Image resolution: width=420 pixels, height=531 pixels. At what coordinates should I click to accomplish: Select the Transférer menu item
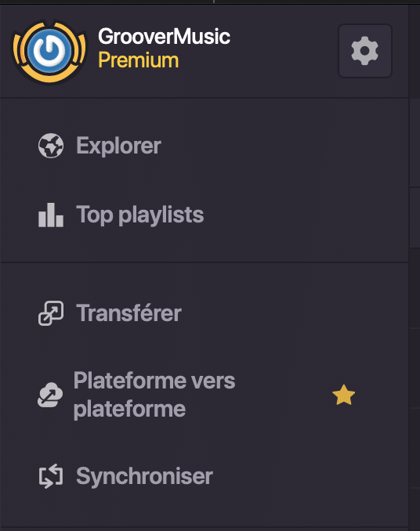tap(205, 313)
